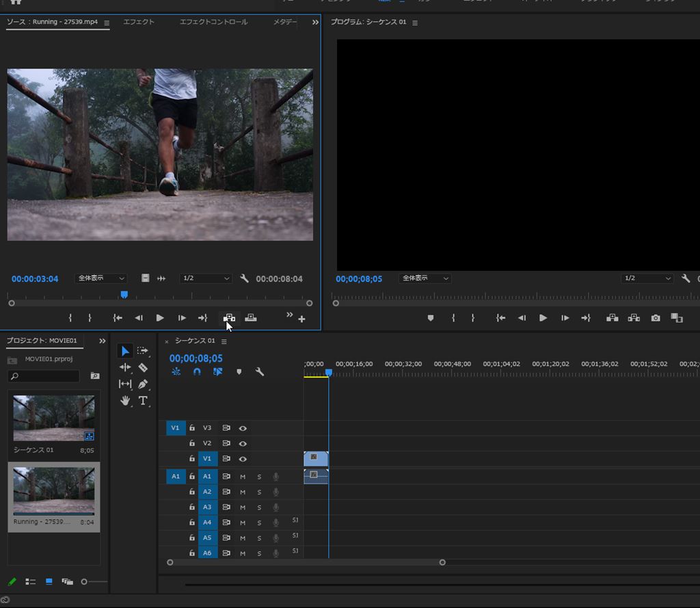
Task: Hide the V2 track output
Action: [243, 443]
